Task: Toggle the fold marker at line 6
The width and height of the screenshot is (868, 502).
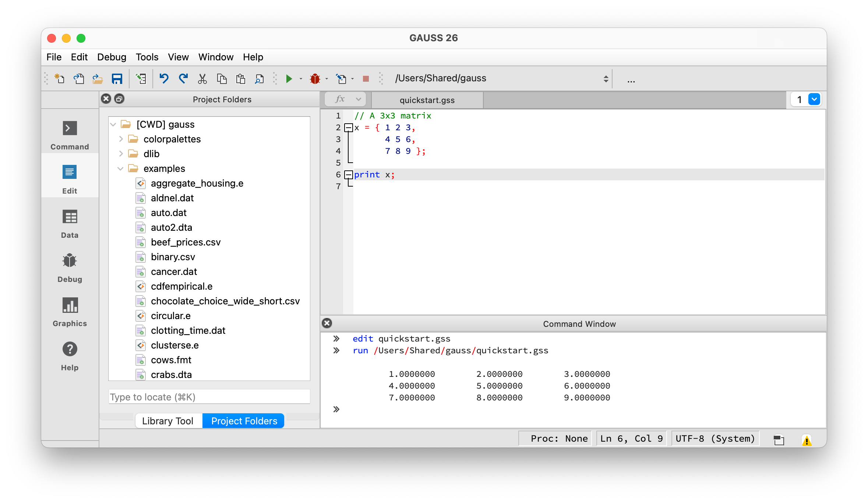Action: point(348,175)
